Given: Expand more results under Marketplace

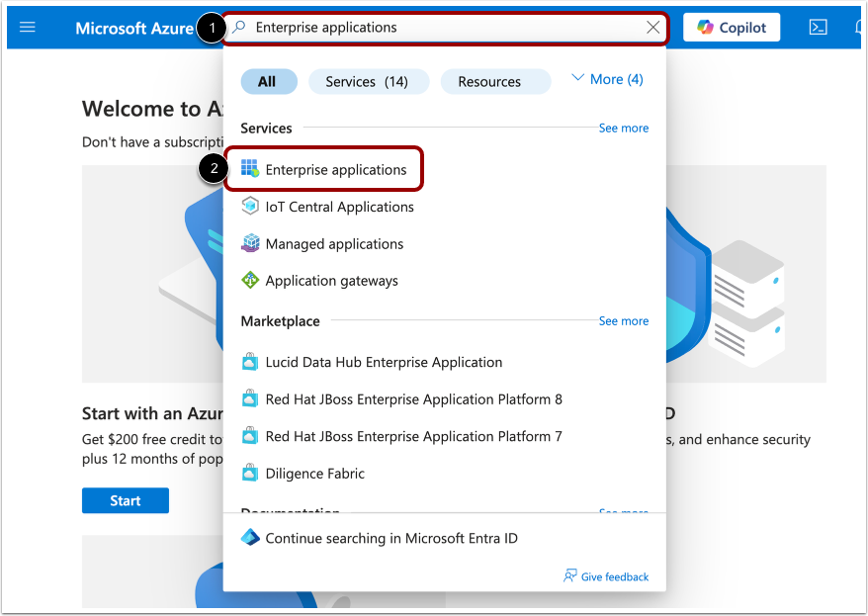Looking at the screenshot, I should coord(623,320).
